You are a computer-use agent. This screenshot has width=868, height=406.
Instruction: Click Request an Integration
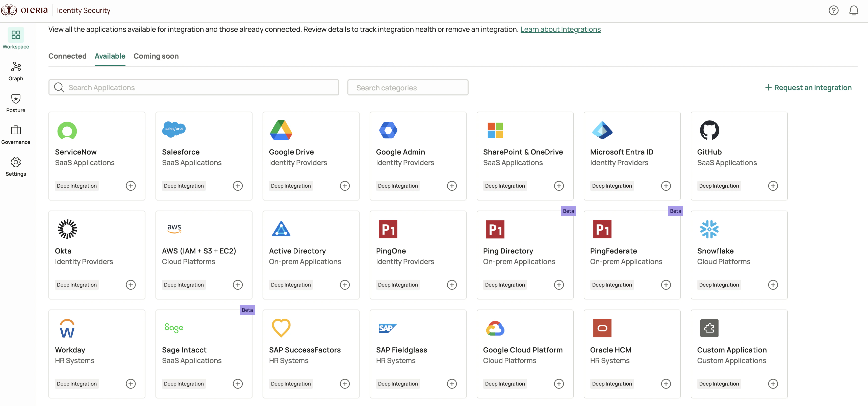[808, 88]
